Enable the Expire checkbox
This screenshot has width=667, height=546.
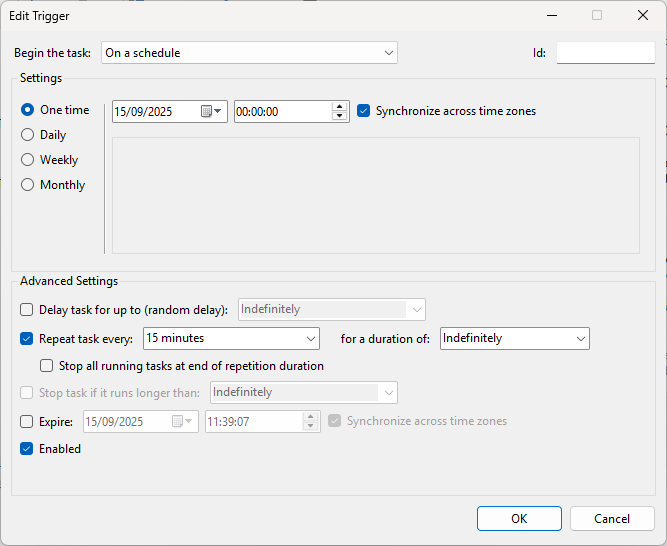(x=26, y=422)
